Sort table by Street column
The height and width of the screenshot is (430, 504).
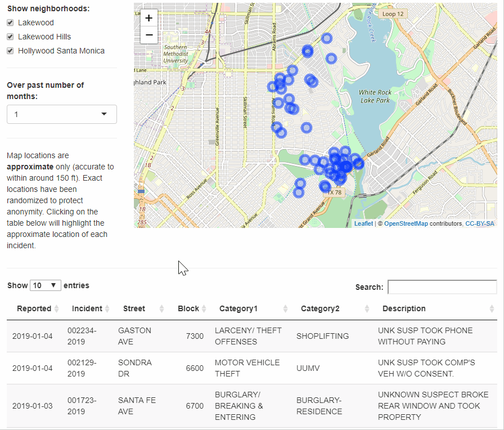click(139, 309)
